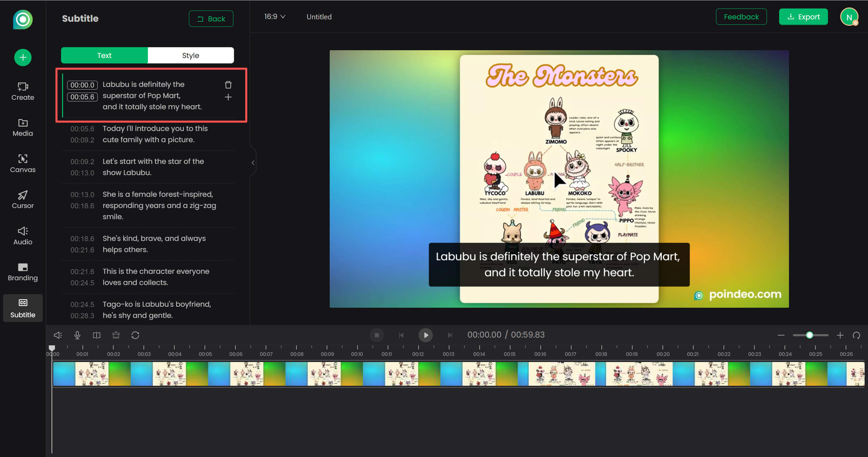Enable the Subtitle panel in the sidebar
The width and height of the screenshot is (868, 457).
(22, 308)
